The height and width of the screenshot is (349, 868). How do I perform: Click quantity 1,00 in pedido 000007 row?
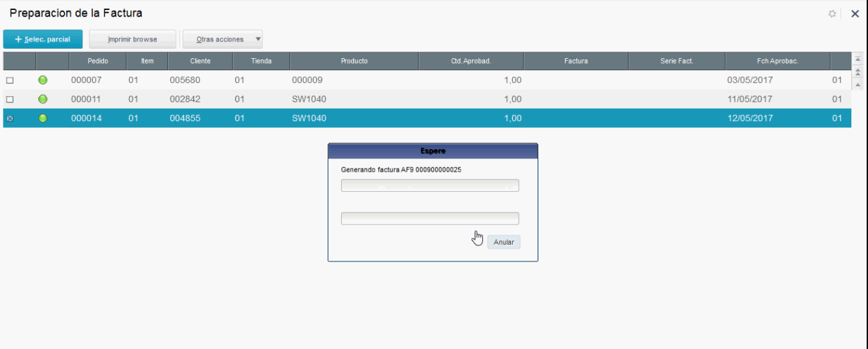512,80
